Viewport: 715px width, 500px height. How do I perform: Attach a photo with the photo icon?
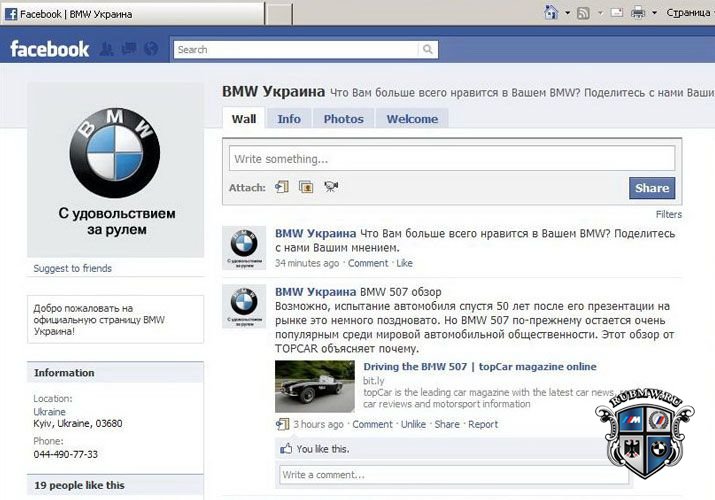306,187
